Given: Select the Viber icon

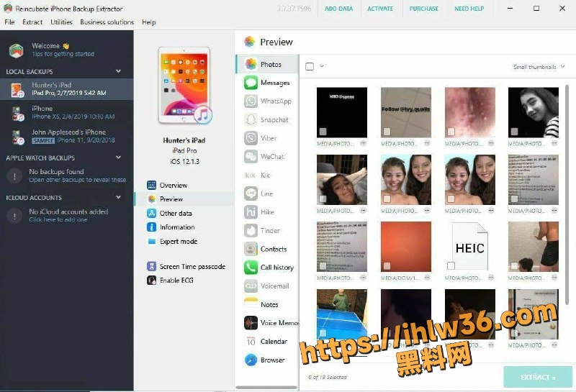Looking at the screenshot, I should (251, 138).
